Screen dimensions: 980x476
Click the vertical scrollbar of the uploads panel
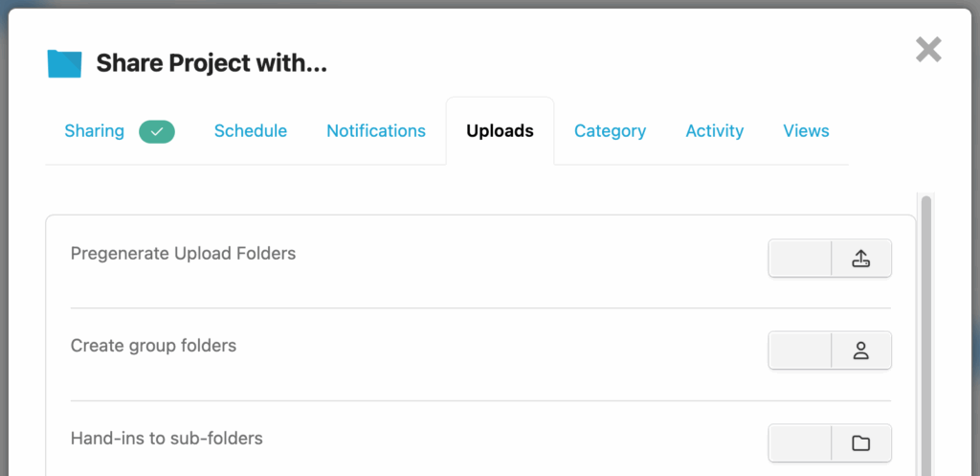pyautogui.click(x=925, y=335)
